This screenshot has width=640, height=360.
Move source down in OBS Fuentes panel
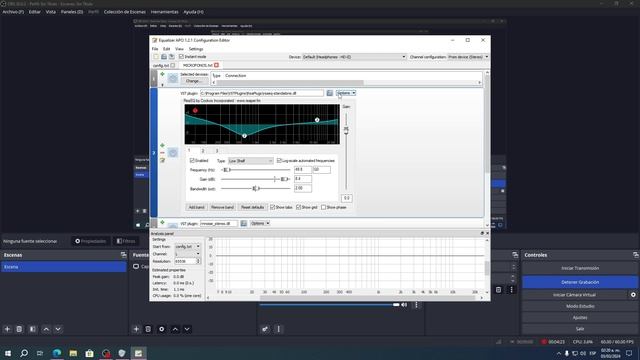tap(187, 329)
